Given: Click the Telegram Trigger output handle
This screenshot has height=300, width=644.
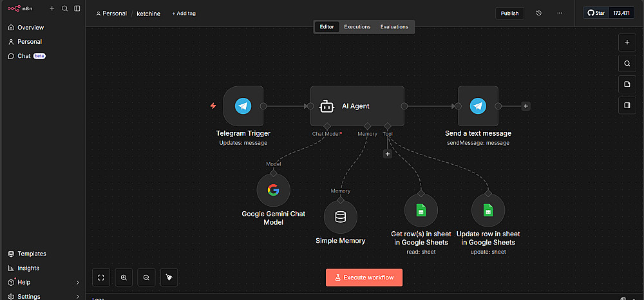Looking at the screenshot, I should (x=263, y=106).
